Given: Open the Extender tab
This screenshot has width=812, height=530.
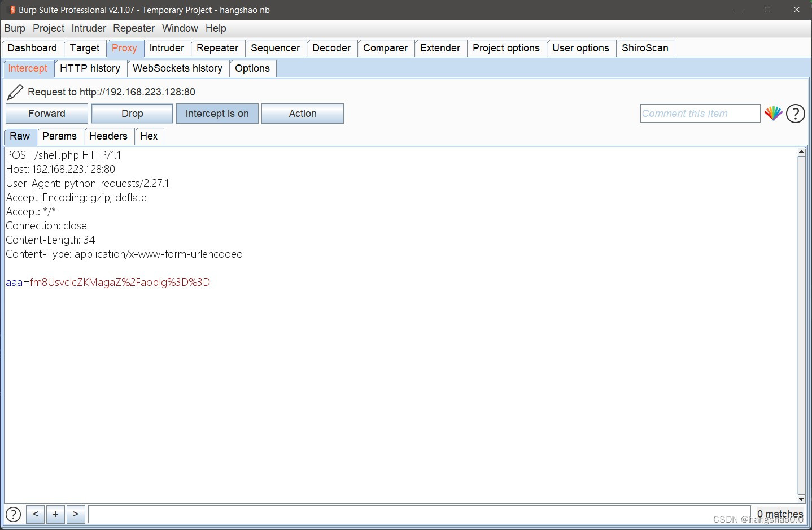Looking at the screenshot, I should pyautogui.click(x=440, y=48).
